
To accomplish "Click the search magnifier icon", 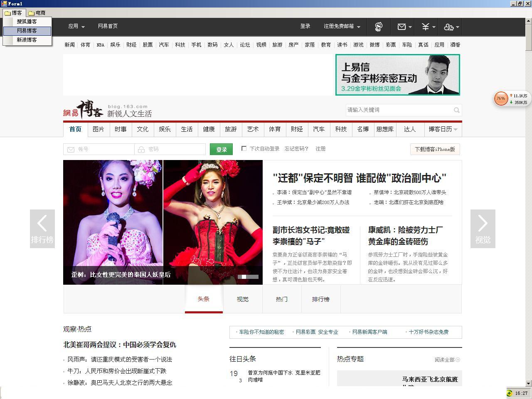I will 457,110.
